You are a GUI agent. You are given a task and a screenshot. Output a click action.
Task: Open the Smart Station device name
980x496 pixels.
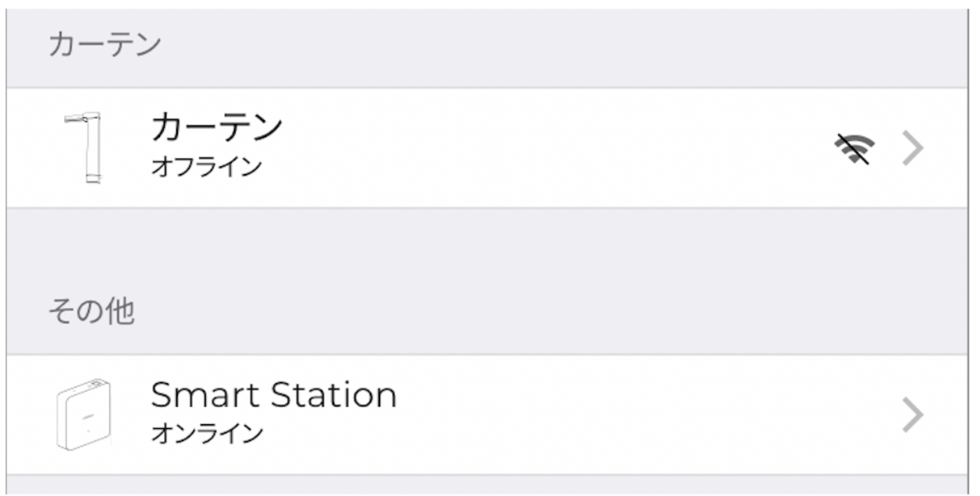(x=273, y=395)
